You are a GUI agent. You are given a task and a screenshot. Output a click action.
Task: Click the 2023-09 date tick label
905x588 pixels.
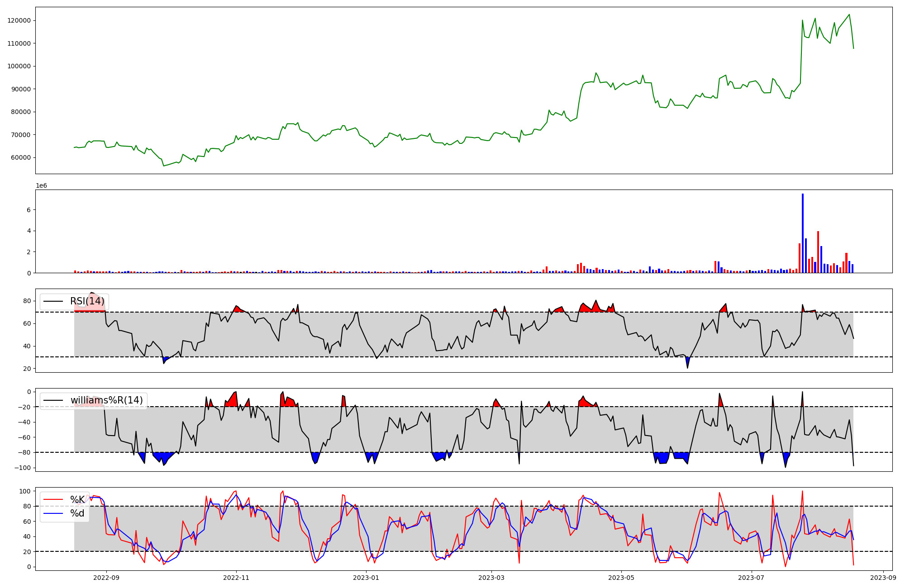point(883,578)
